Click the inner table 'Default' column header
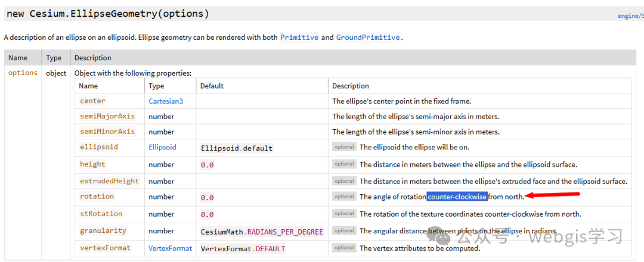The image size is (644, 262). tap(212, 86)
